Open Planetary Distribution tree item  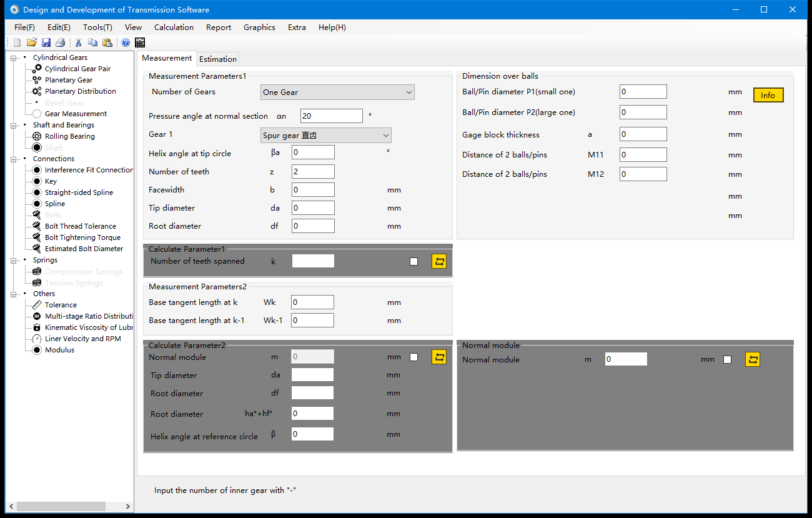pyautogui.click(x=81, y=91)
